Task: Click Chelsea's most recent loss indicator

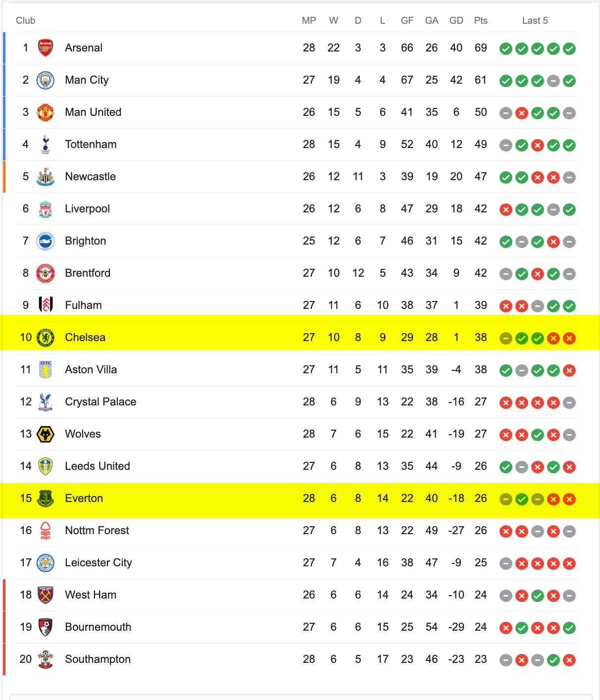Action: [x=569, y=338]
